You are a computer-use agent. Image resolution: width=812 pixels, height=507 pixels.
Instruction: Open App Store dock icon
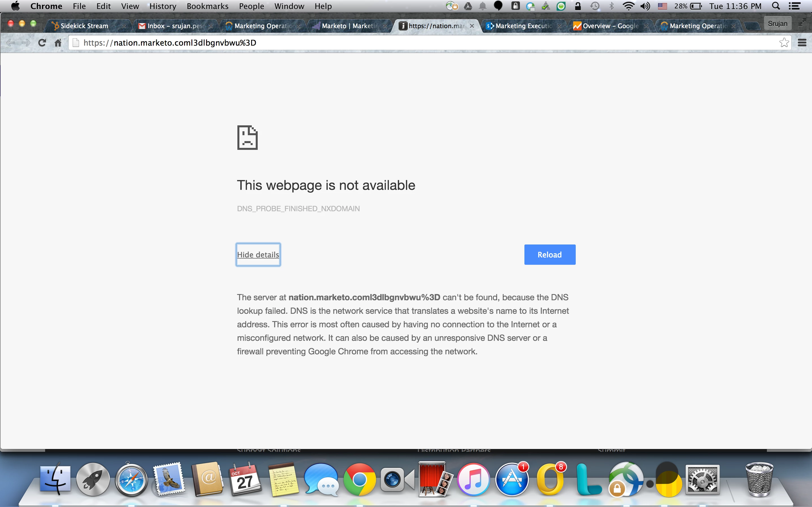click(512, 479)
